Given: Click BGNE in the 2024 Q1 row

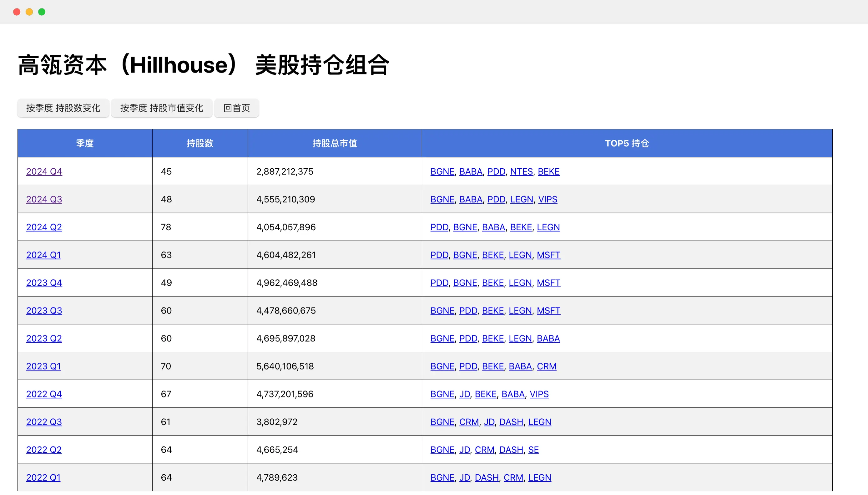Looking at the screenshot, I should pos(465,255).
